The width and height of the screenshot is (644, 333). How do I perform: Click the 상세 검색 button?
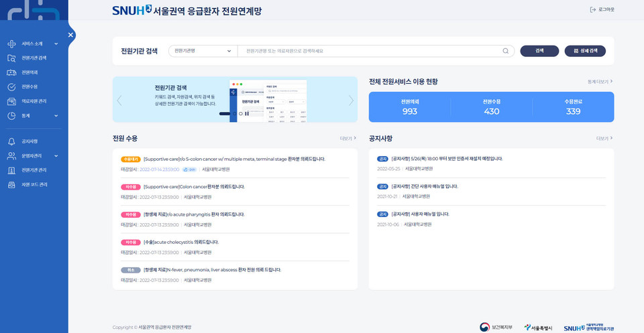(585, 51)
